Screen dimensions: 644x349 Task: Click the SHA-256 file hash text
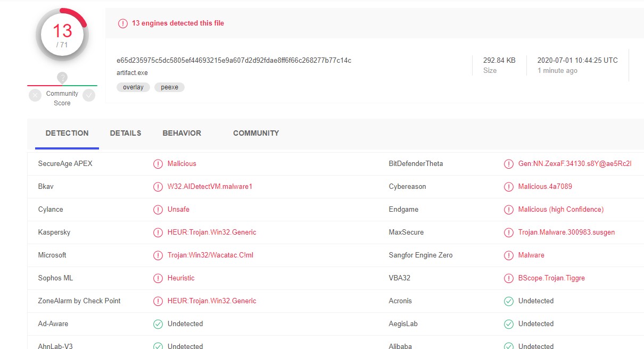point(234,60)
